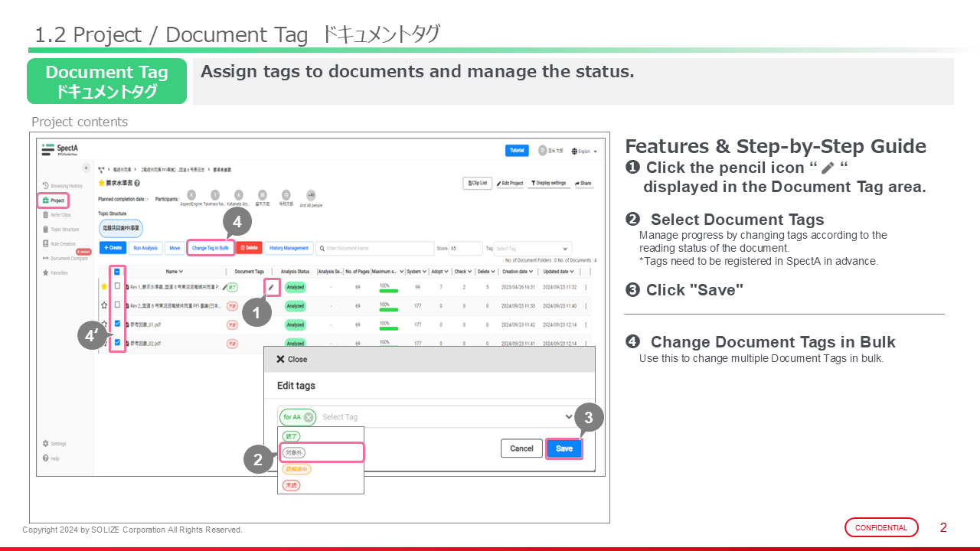Open the kebab menu for the first row
This screenshot has height=551, width=980.
pyautogui.click(x=586, y=287)
